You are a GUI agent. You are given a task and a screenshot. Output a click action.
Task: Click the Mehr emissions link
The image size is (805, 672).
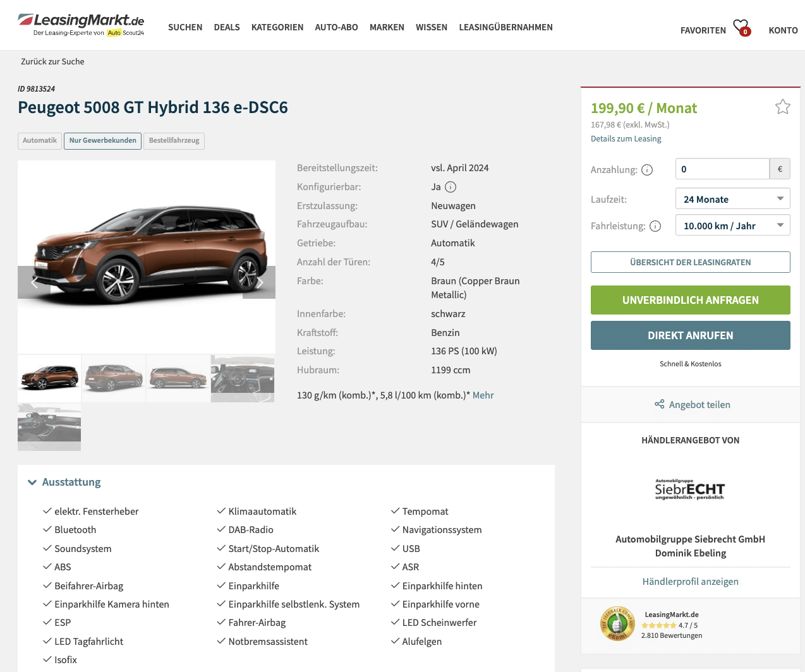tap(483, 395)
